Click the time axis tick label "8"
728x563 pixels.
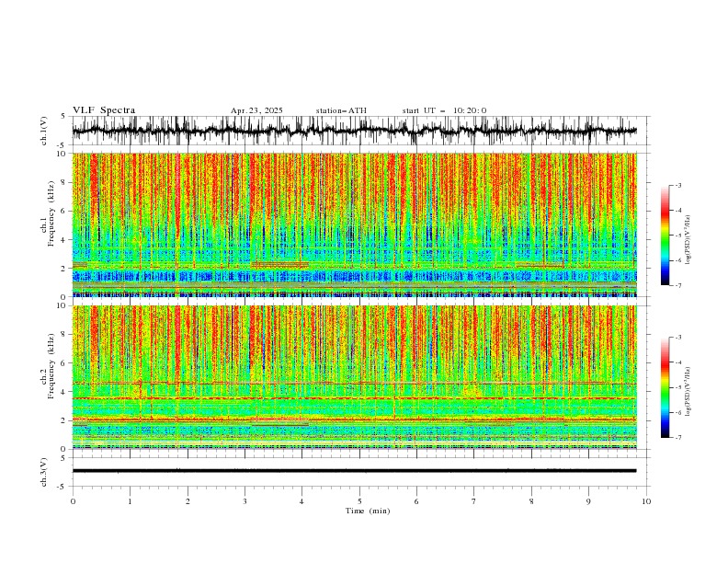tap(531, 501)
